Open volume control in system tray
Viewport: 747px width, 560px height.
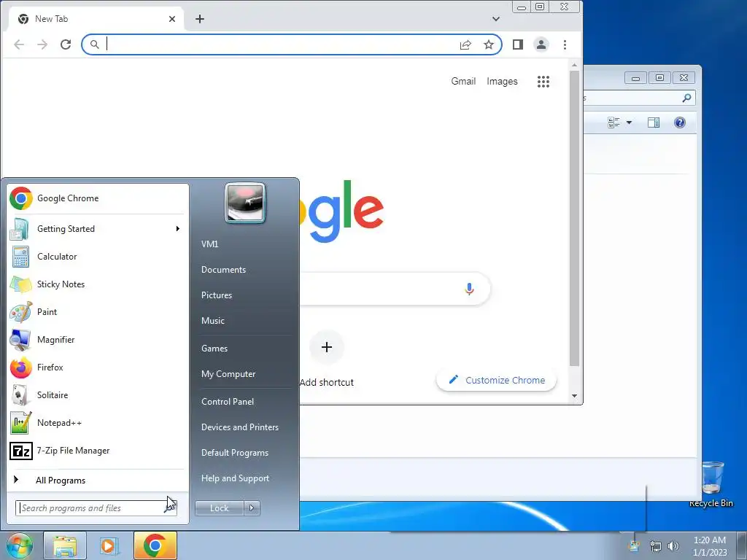(x=673, y=546)
